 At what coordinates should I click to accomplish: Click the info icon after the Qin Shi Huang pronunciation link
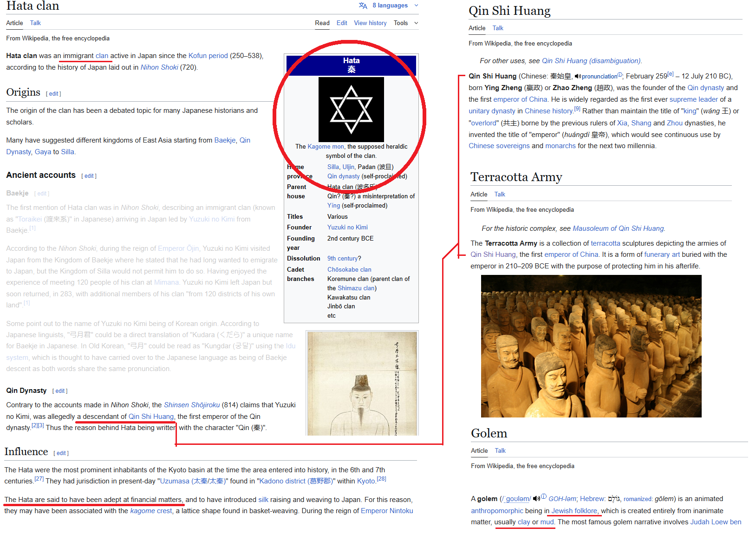click(x=619, y=75)
